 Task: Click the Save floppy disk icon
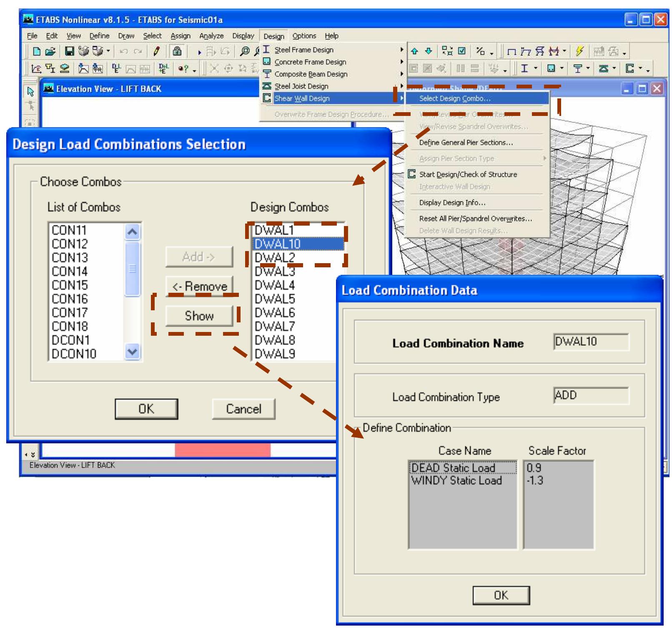[x=70, y=51]
